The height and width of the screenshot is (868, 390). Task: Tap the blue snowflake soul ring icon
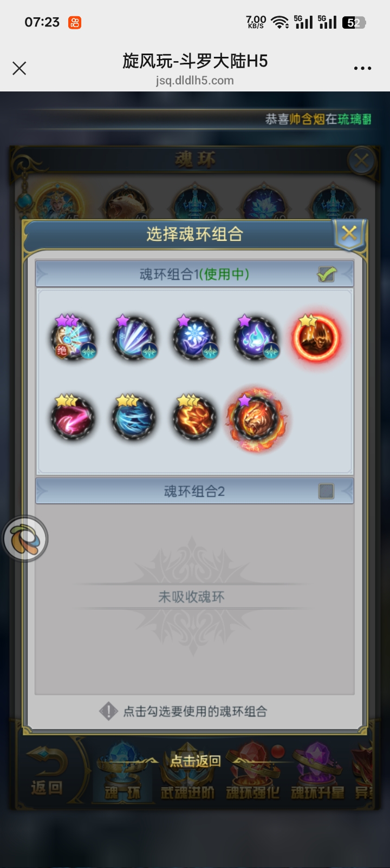tap(195, 338)
